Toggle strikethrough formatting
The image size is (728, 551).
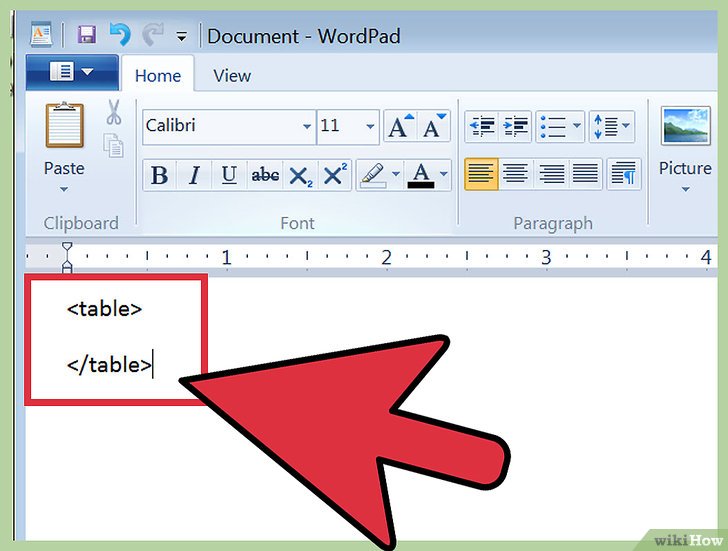[265, 175]
